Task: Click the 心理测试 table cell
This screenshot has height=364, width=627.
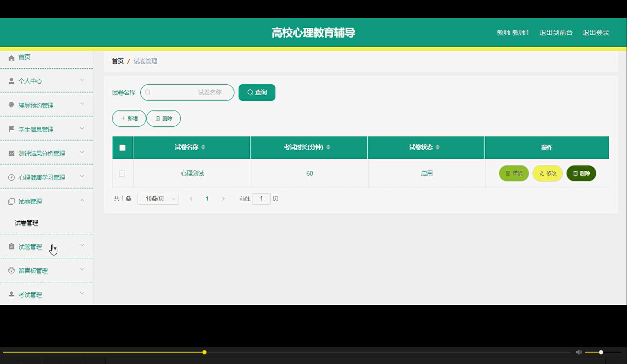Action: (x=192, y=174)
